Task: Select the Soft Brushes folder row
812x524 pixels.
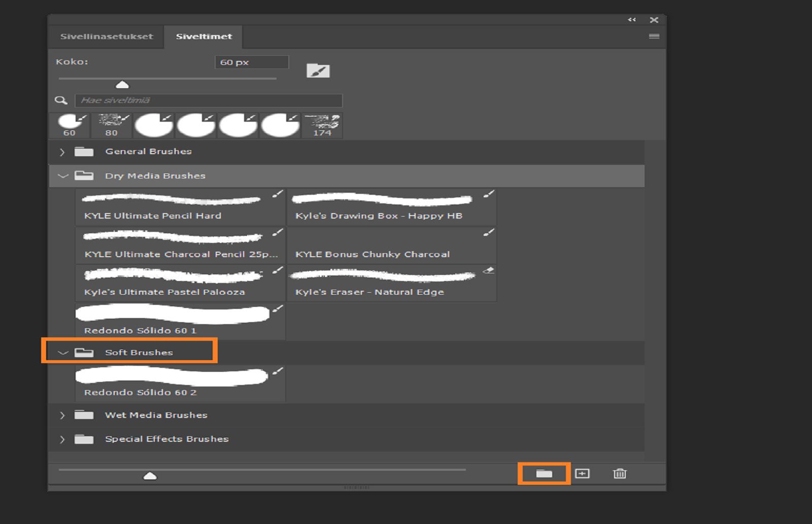Action: click(347, 353)
